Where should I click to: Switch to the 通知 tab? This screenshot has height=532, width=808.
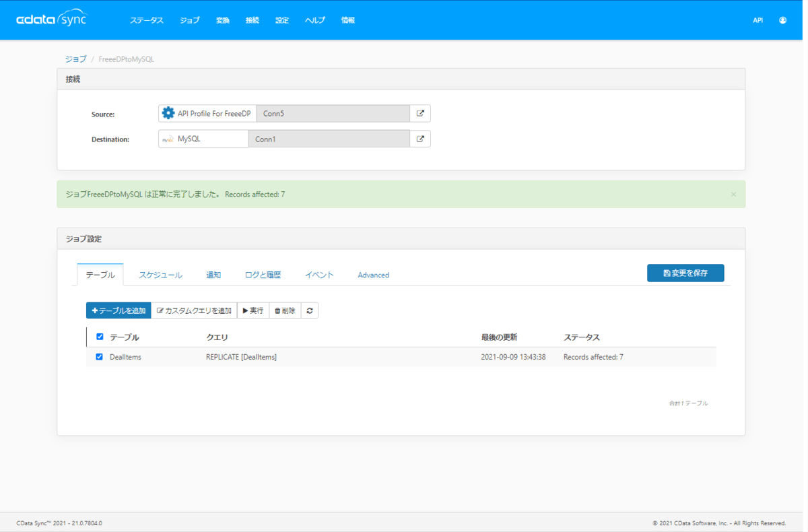tap(213, 275)
